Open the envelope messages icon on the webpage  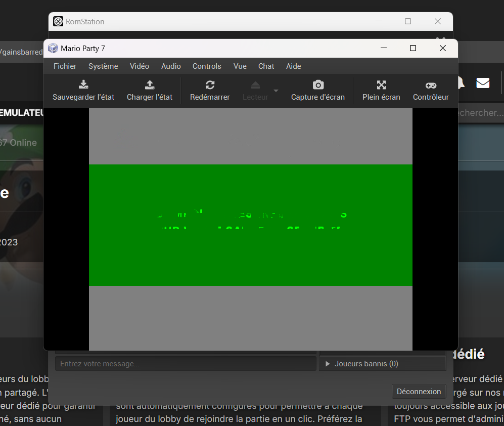click(483, 83)
